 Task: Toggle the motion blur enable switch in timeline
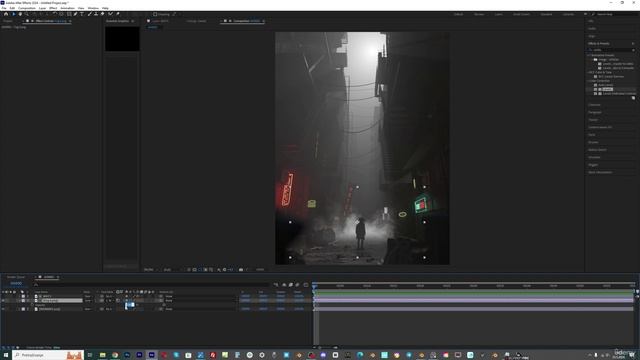coord(298,284)
